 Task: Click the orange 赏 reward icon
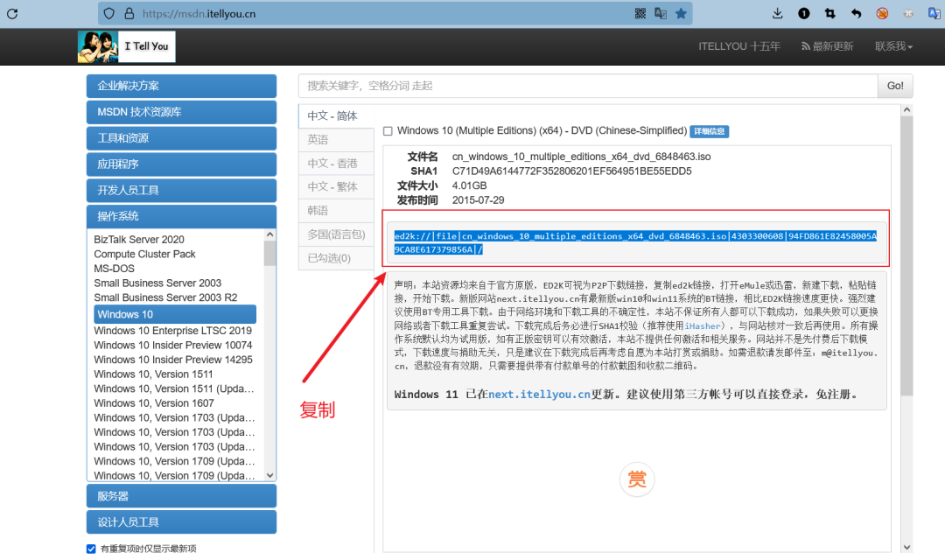click(637, 479)
